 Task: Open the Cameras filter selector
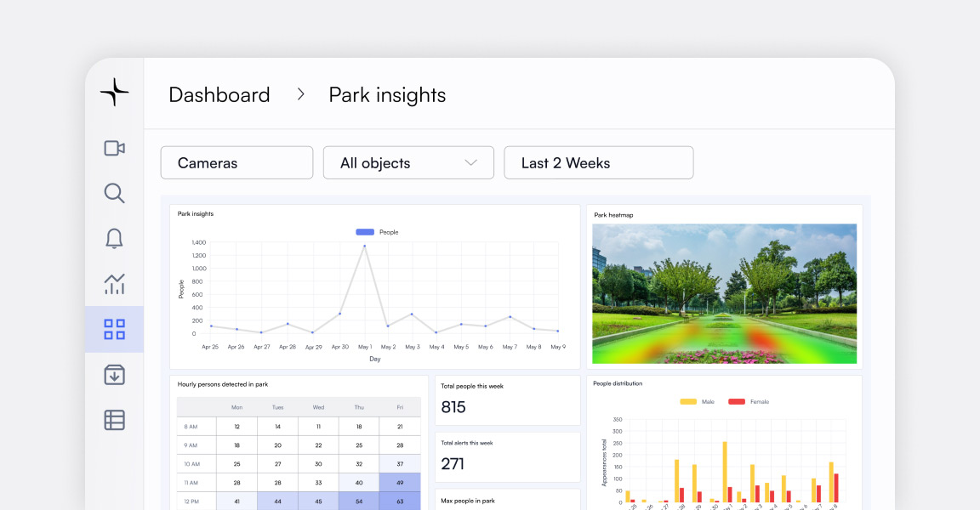click(x=236, y=163)
